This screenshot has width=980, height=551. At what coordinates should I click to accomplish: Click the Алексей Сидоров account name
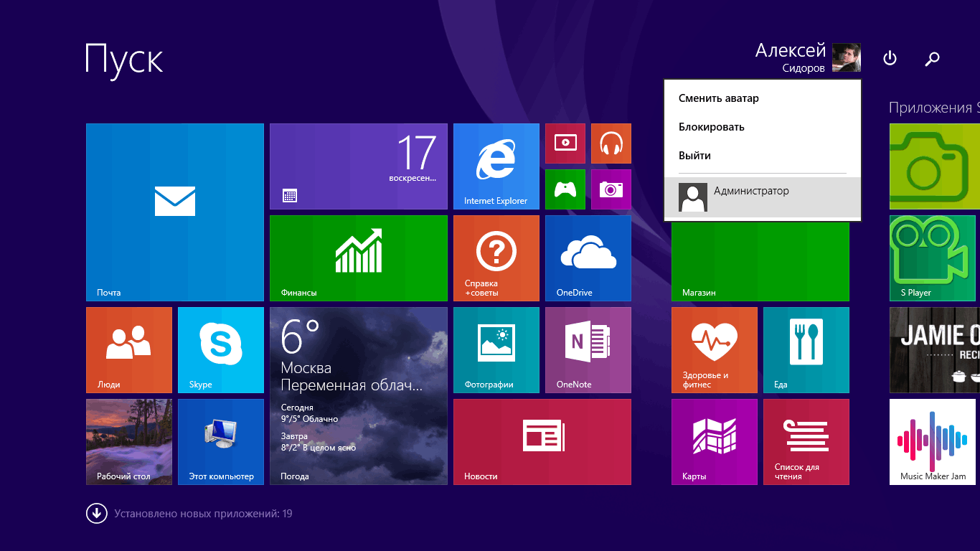(791, 58)
